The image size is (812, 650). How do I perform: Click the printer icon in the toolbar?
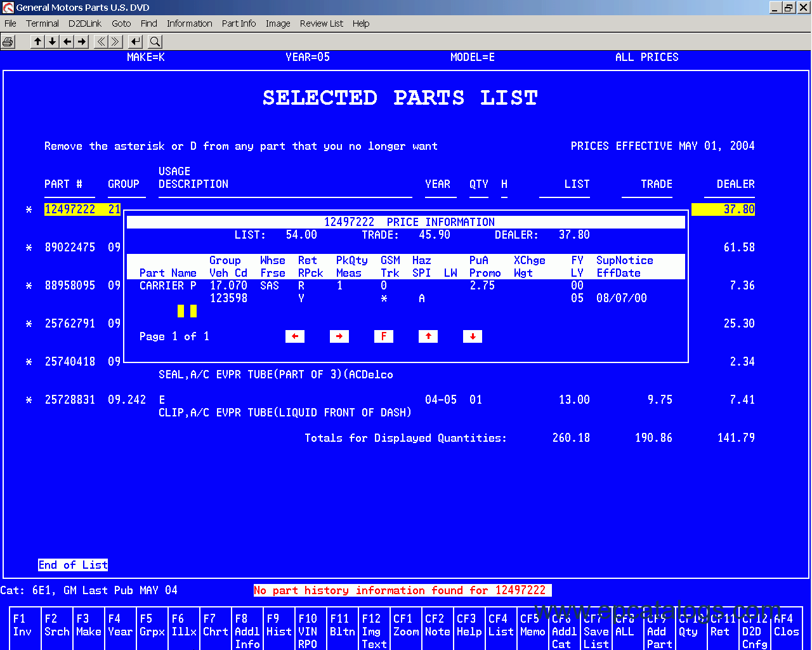8,42
